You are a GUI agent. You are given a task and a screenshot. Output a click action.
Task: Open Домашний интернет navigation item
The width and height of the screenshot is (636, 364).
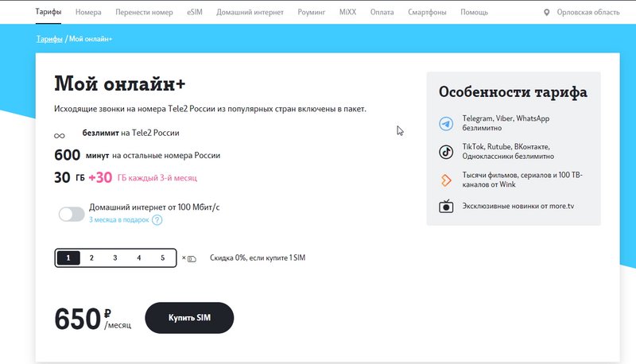[250, 12]
